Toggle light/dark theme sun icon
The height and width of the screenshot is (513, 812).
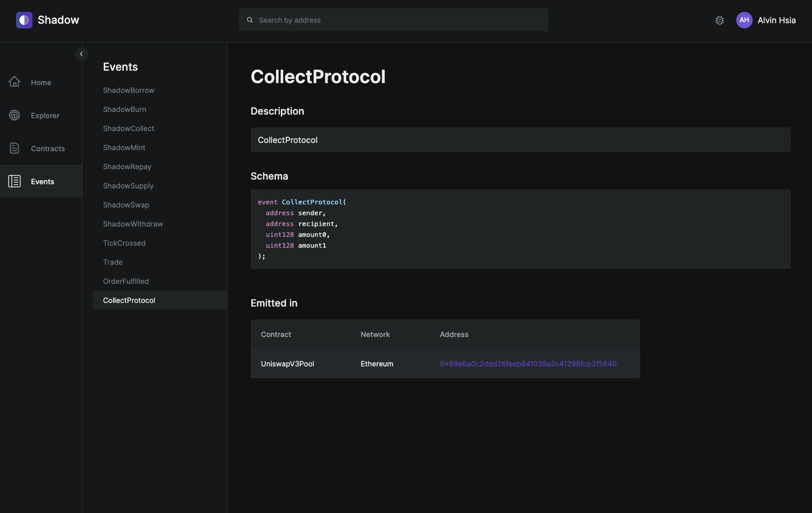[719, 20]
